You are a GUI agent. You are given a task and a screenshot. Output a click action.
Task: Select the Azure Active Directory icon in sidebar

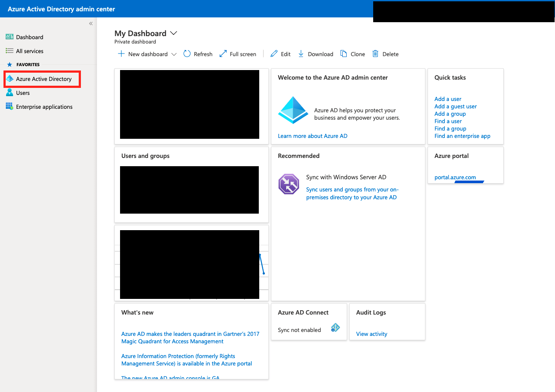pyautogui.click(x=10, y=79)
